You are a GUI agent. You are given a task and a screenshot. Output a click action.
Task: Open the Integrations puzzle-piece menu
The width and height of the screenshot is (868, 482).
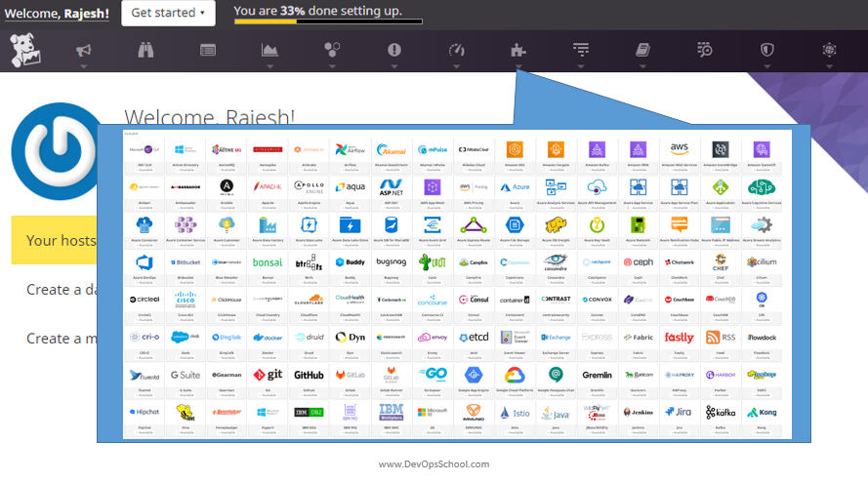click(517, 50)
